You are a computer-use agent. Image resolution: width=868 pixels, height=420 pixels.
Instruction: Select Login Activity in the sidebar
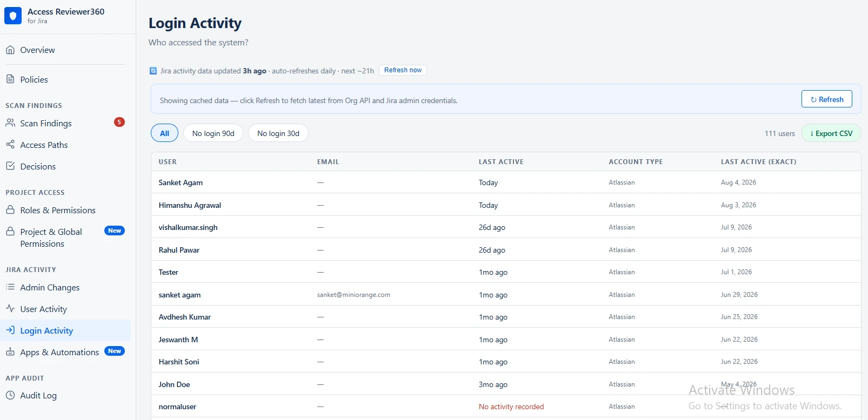[65, 330]
